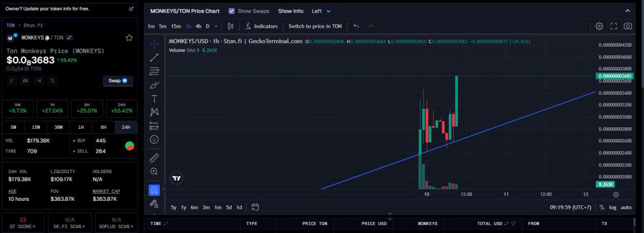Add MONKEYS to favorites with star
Screen dimensions: 644x233
129,38
